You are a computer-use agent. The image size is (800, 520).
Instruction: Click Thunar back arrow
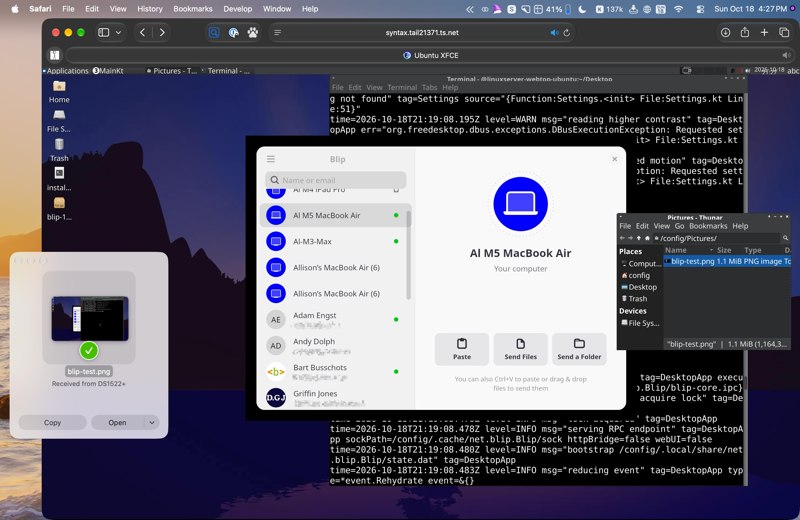pos(622,238)
